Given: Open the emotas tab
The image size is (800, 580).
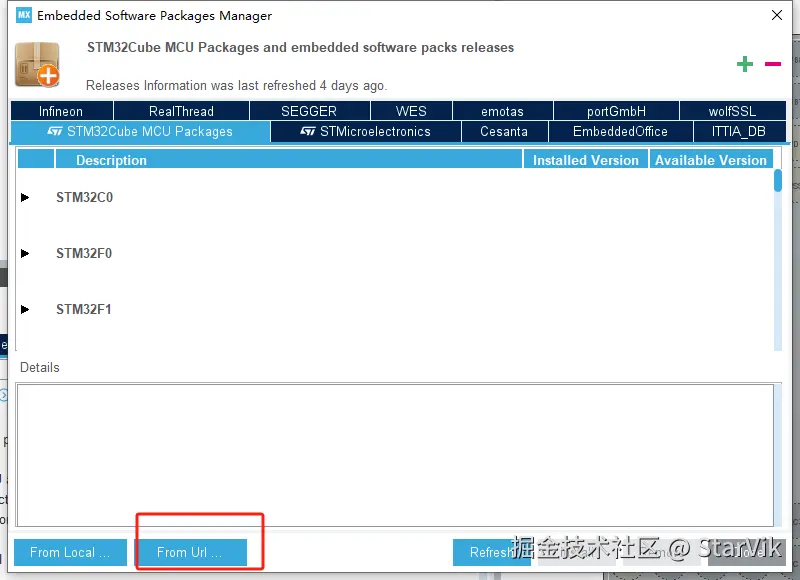Looking at the screenshot, I should [x=503, y=111].
